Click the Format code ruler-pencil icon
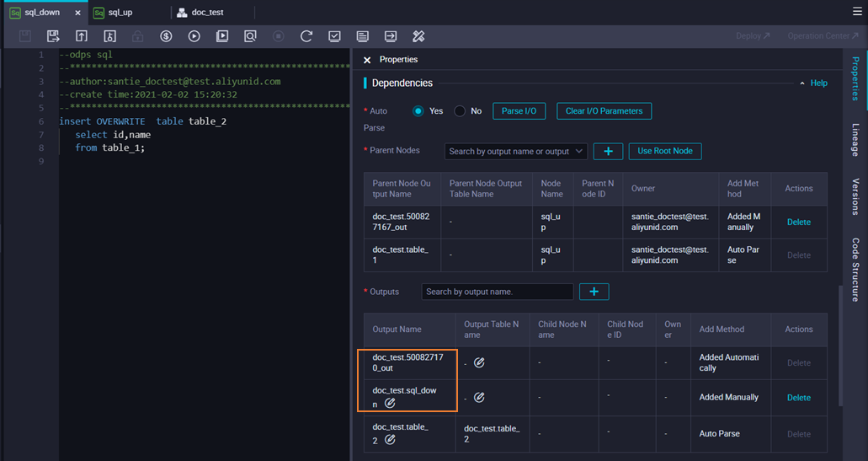868x461 pixels. pos(418,36)
